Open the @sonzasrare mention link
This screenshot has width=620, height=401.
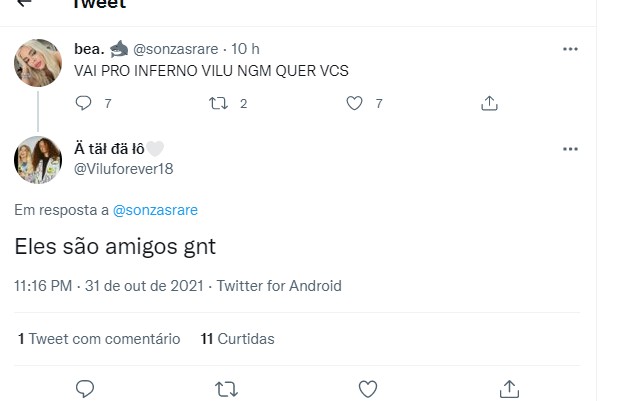(x=155, y=210)
